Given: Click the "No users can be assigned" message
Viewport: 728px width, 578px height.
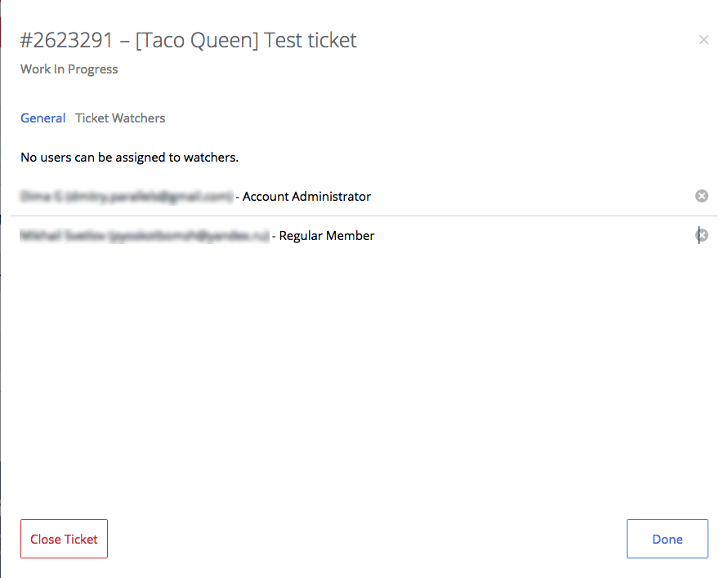Looking at the screenshot, I should pyautogui.click(x=129, y=157).
